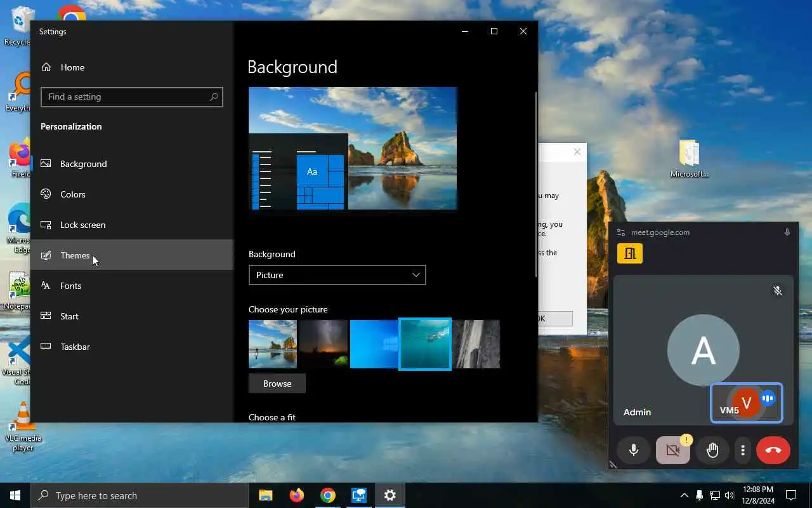Select the underwater swimmer wallpaper thumbnail

coord(425,344)
